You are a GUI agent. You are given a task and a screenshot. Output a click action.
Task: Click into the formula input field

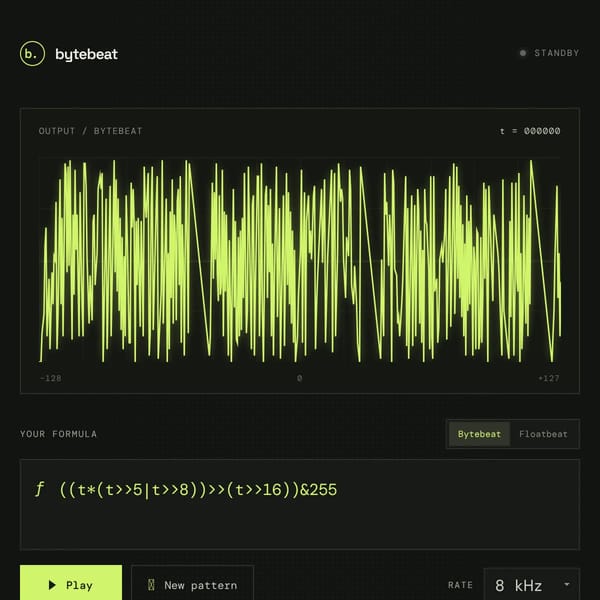[x=300, y=504]
